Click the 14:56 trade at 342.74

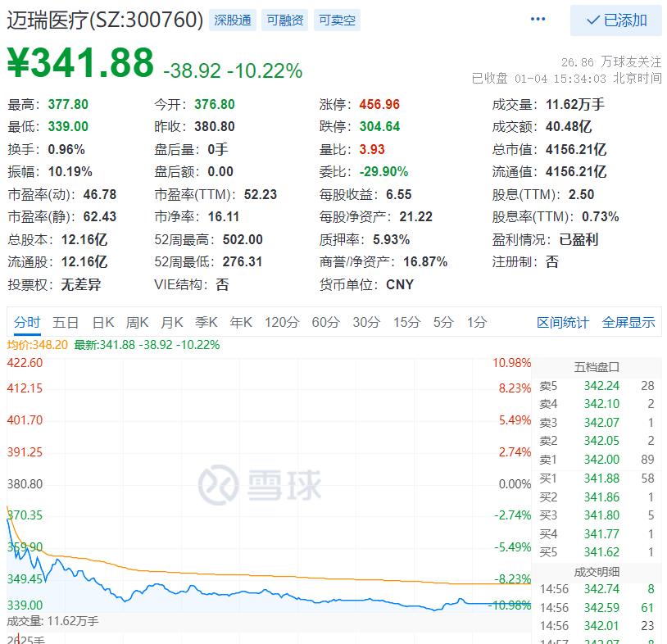tap(597, 589)
